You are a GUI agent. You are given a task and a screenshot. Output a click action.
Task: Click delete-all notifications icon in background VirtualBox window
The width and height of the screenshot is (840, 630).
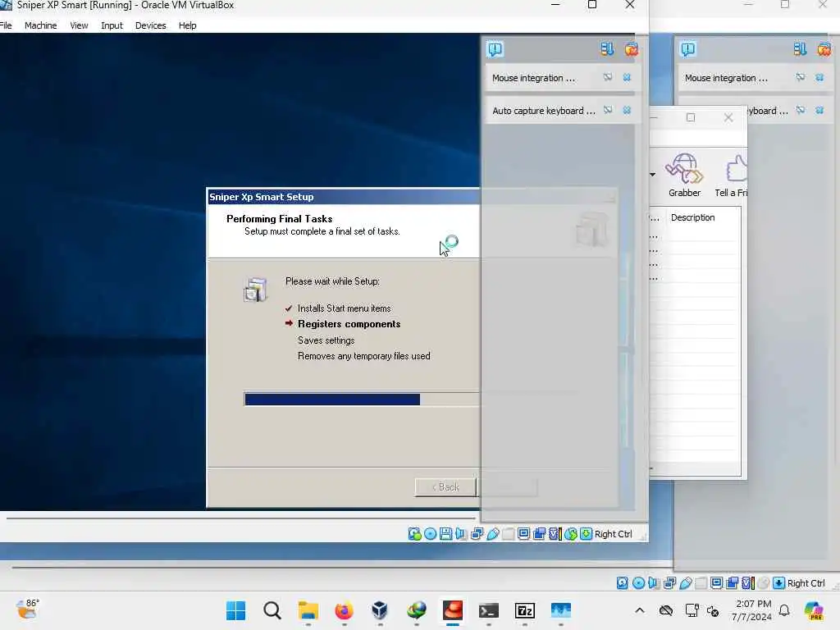coord(824,49)
